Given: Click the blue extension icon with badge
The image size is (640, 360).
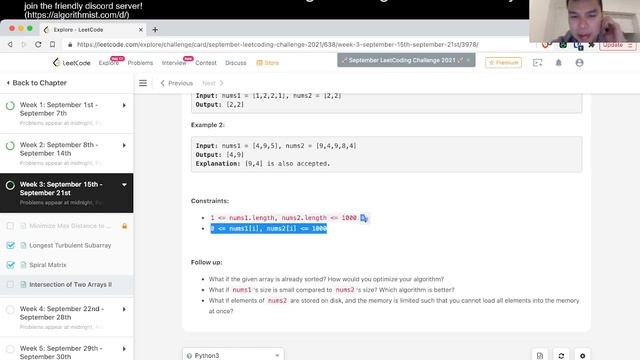Looking at the screenshot, I should click(578, 45).
